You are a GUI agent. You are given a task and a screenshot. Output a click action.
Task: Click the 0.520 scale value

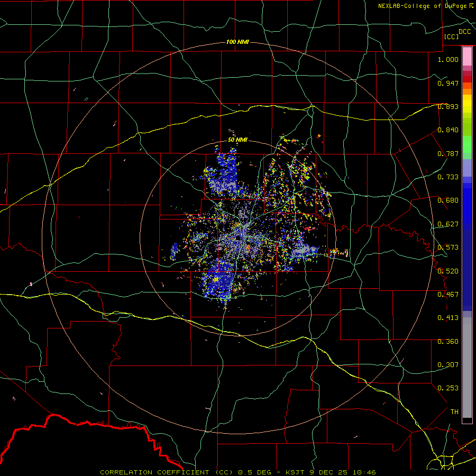click(448, 271)
